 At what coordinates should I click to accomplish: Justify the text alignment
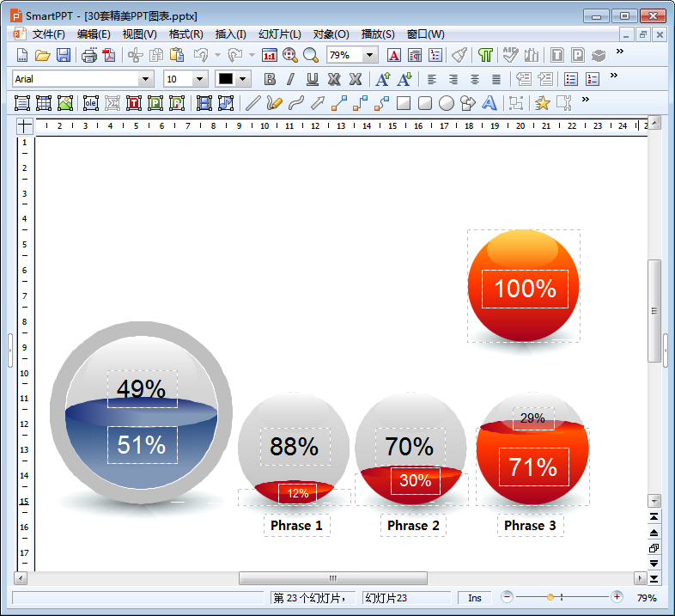pyautogui.click(x=496, y=79)
